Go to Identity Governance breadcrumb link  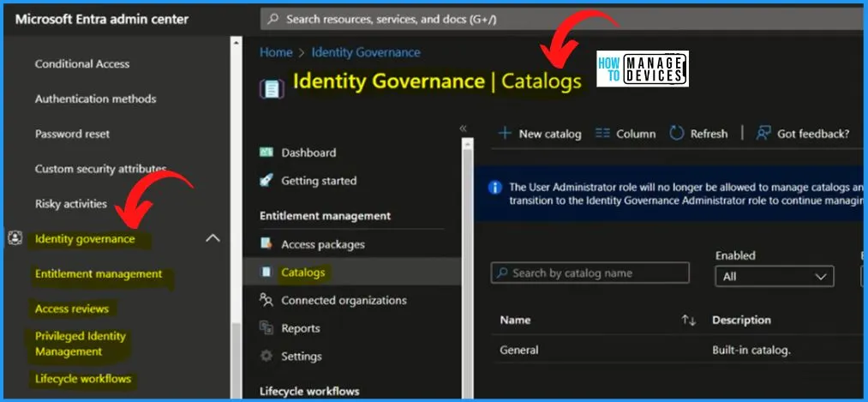(366, 52)
